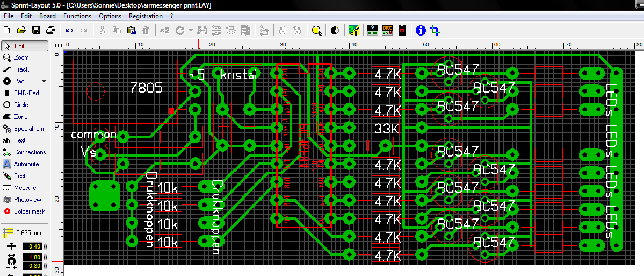Open the rotate angle dropdown arrow
This screenshot has width=644, height=276.
(x=190, y=31)
